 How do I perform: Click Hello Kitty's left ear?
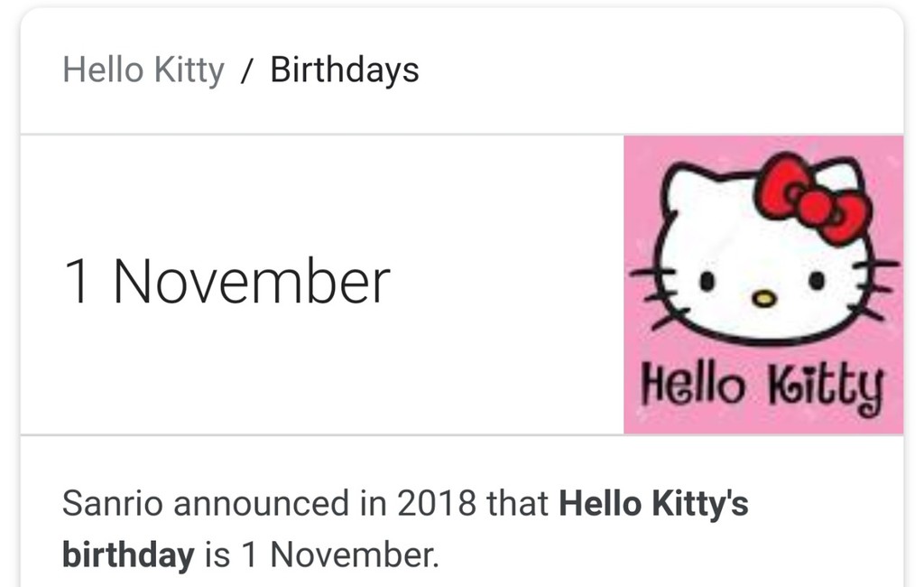688,185
